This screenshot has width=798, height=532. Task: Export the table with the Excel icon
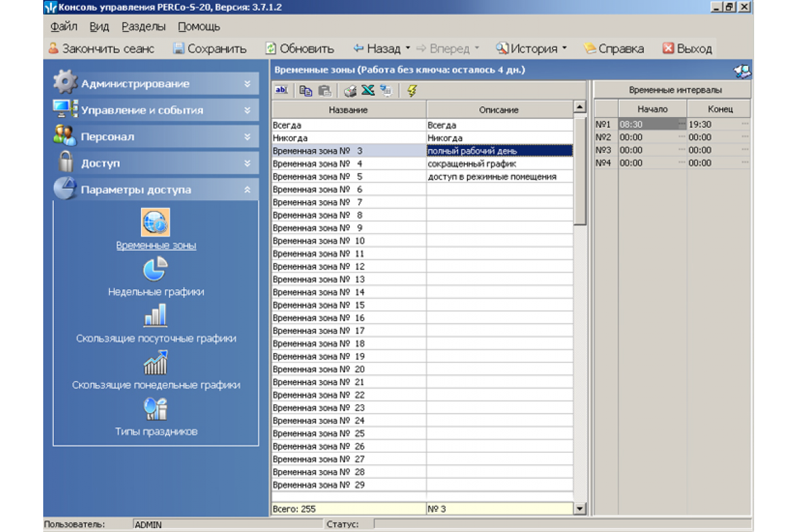click(368, 90)
